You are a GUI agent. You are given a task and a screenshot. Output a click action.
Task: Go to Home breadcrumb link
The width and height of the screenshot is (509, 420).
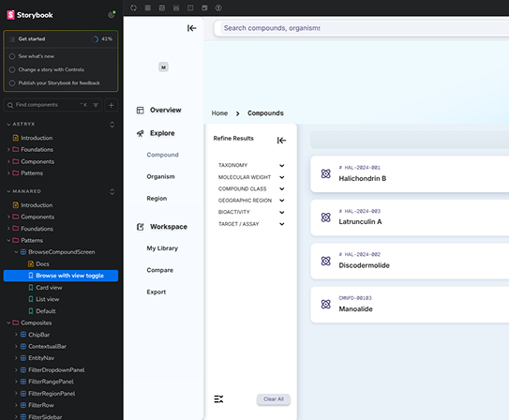click(x=219, y=113)
